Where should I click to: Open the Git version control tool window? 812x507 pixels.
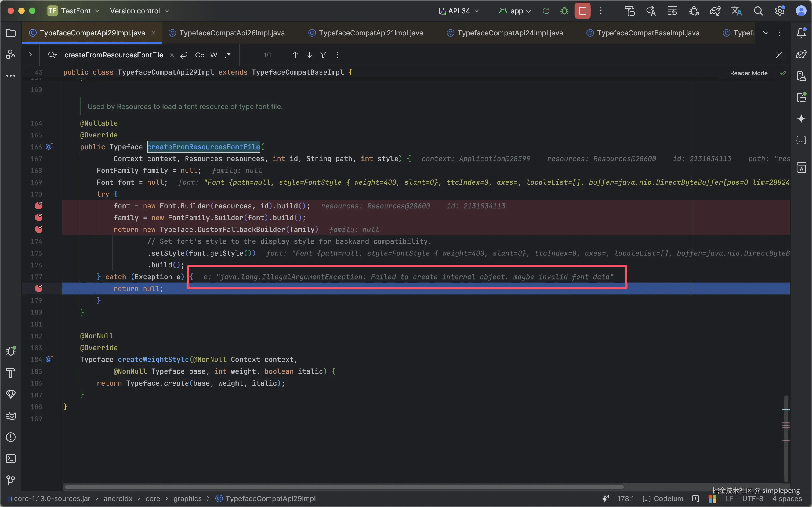pyautogui.click(x=11, y=480)
